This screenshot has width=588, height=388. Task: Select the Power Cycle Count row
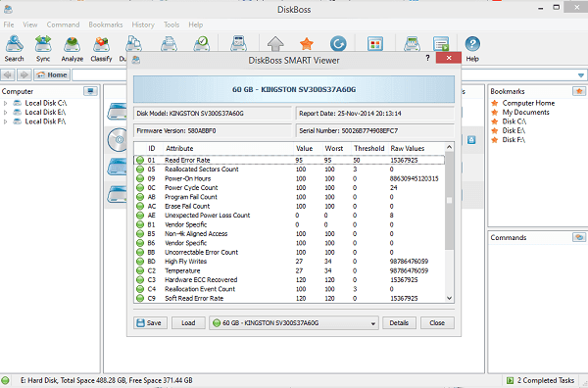[289, 188]
